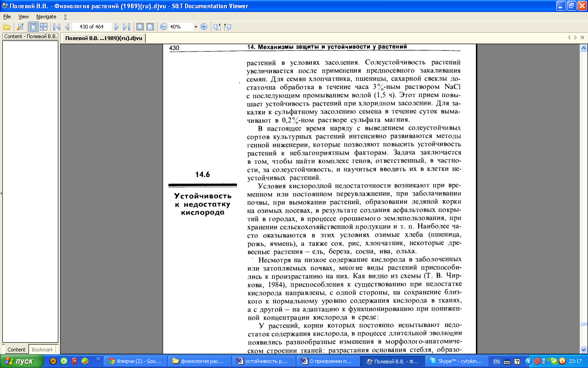Image resolution: width=588 pixels, height=368 pixels.
Task: Click the page number field '430 of 464'
Action: pos(92,27)
